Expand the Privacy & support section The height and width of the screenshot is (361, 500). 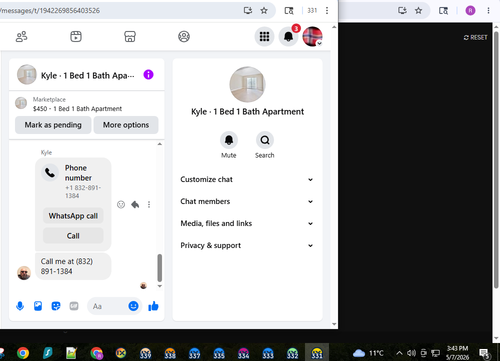pyautogui.click(x=247, y=245)
